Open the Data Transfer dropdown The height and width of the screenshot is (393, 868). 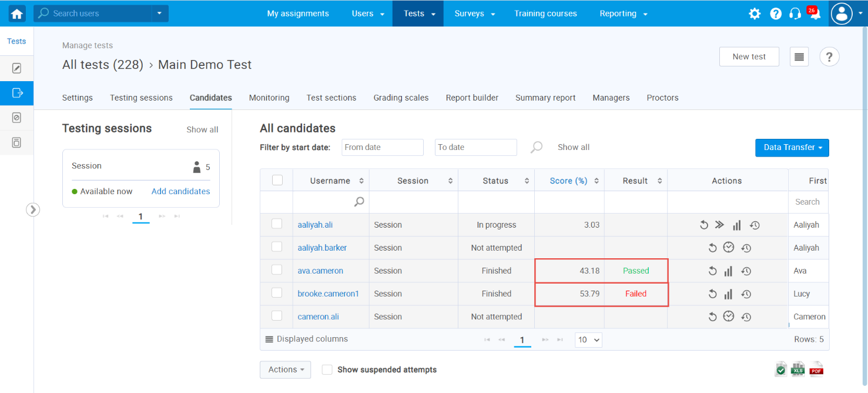[792, 148]
